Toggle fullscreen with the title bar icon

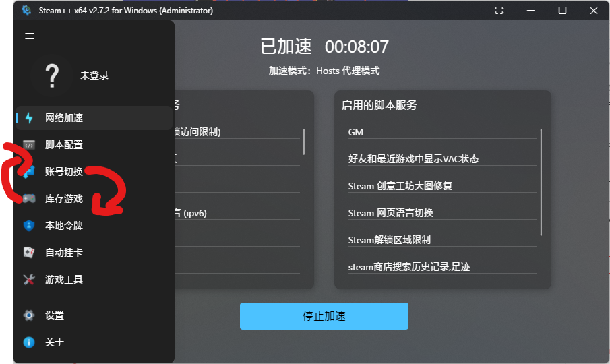click(x=499, y=11)
